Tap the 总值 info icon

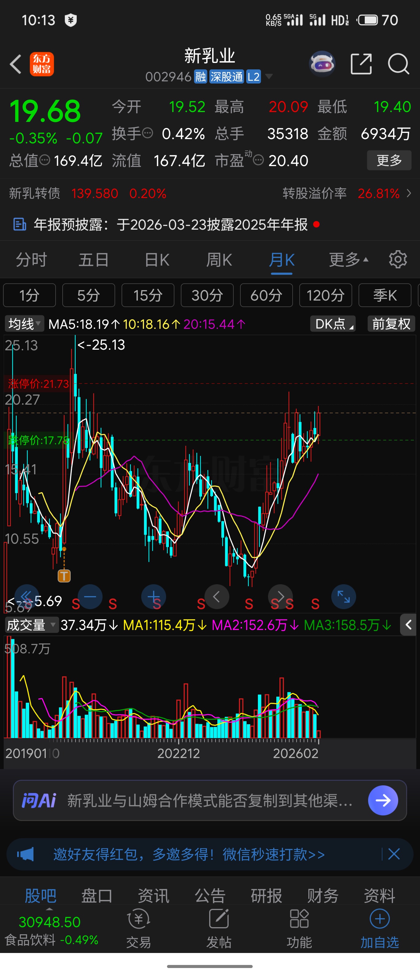pyautogui.click(x=45, y=160)
